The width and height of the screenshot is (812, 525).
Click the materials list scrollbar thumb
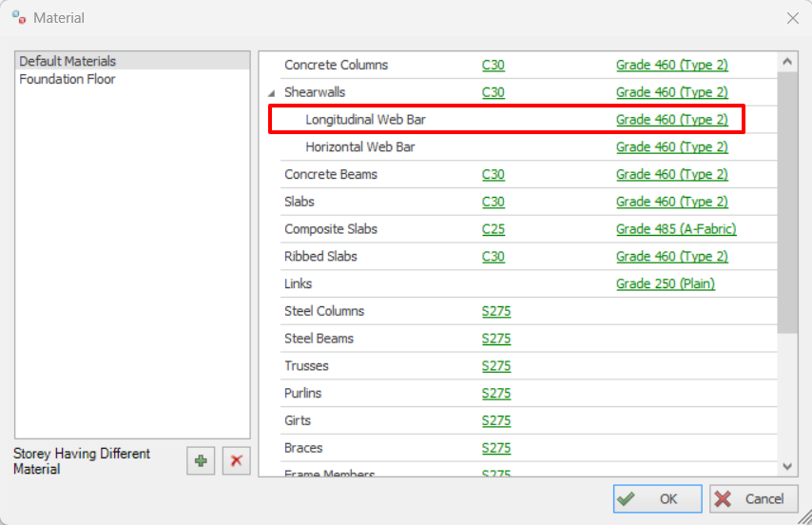[x=787, y=203]
